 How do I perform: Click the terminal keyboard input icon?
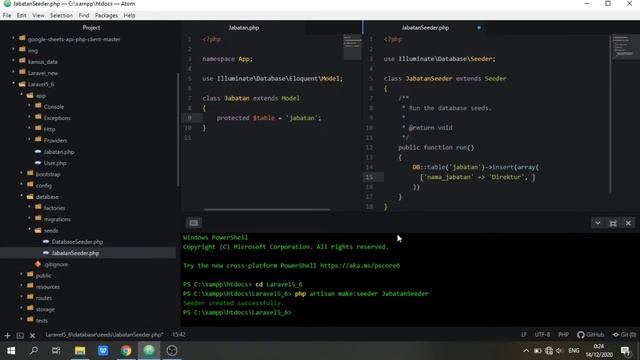(193, 223)
